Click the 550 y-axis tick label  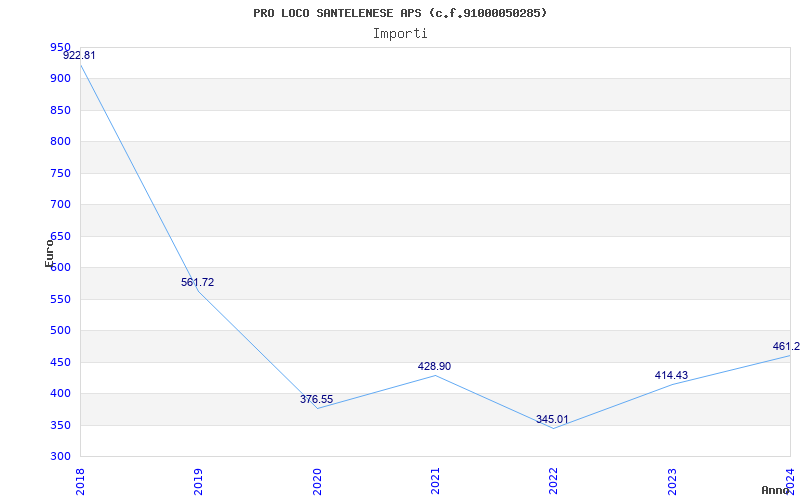click(60, 299)
